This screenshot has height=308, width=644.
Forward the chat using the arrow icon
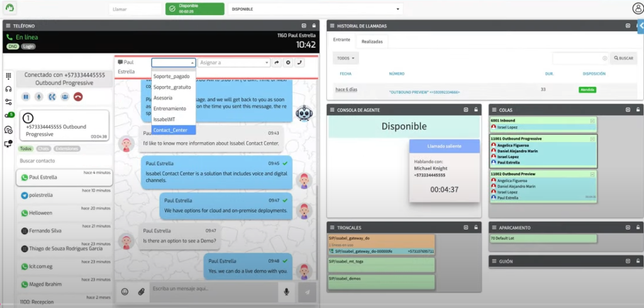pos(277,62)
